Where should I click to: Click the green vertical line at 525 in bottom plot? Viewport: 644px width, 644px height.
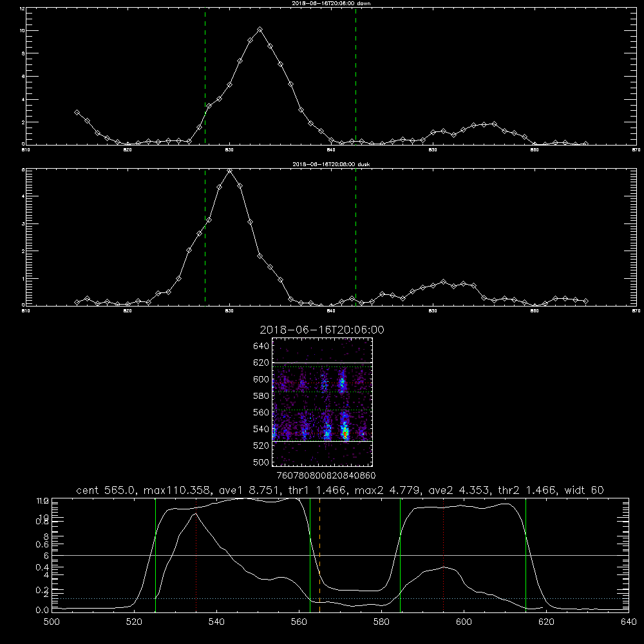155,555
